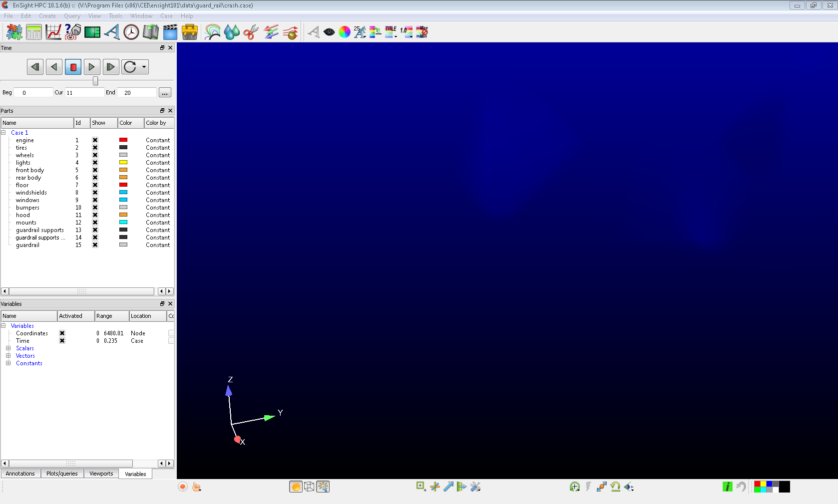The width and height of the screenshot is (838, 504).
Task: Switch to the Annotations tab
Action: pyautogui.click(x=20, y=474)
